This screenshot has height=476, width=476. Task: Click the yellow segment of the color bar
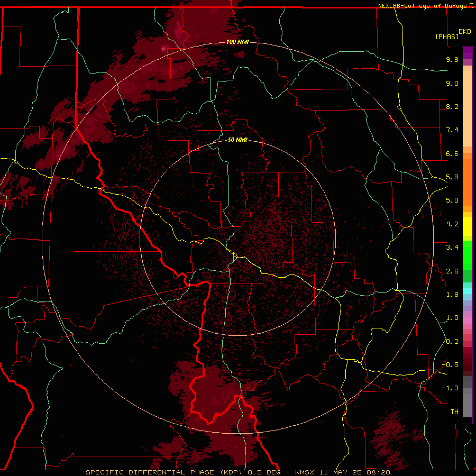[467, 226]
